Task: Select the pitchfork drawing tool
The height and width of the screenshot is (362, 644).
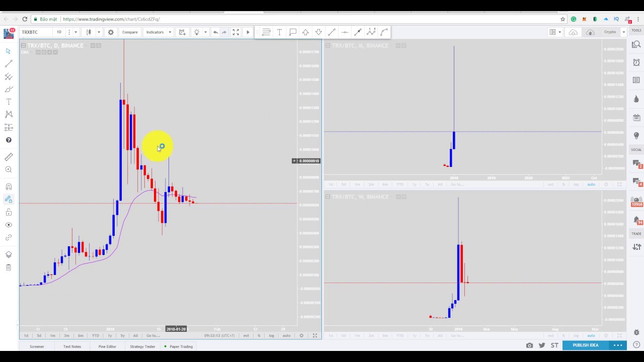Action: tap(9, 76)
